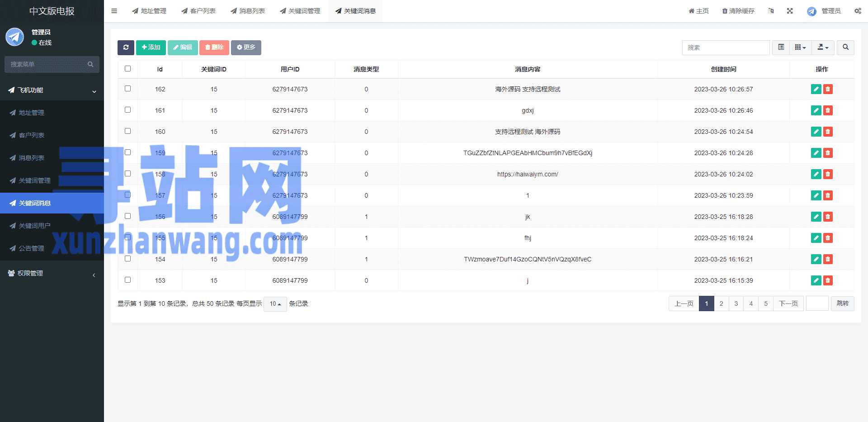868x422 pixels.
Task: Open the columns visibility dropdown
Action: [800, 47]
